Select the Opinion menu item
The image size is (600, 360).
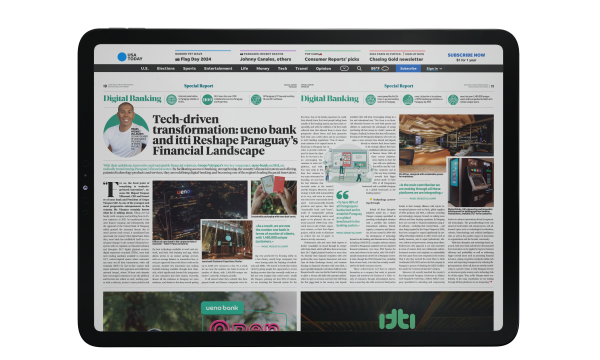[x=323, y=68]
